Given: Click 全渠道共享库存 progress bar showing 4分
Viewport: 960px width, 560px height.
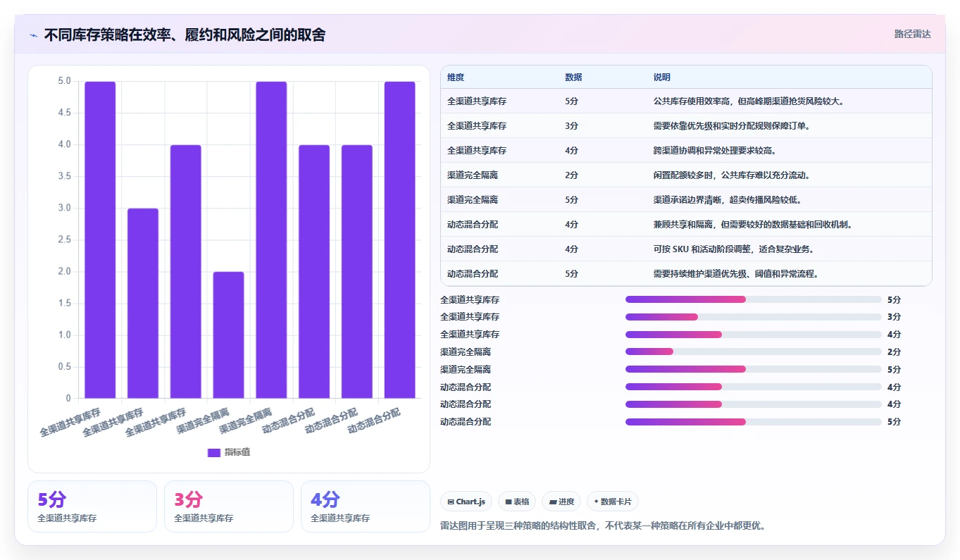Looking at the screenshot, I should pyautogui.click(x=753, y=335).
